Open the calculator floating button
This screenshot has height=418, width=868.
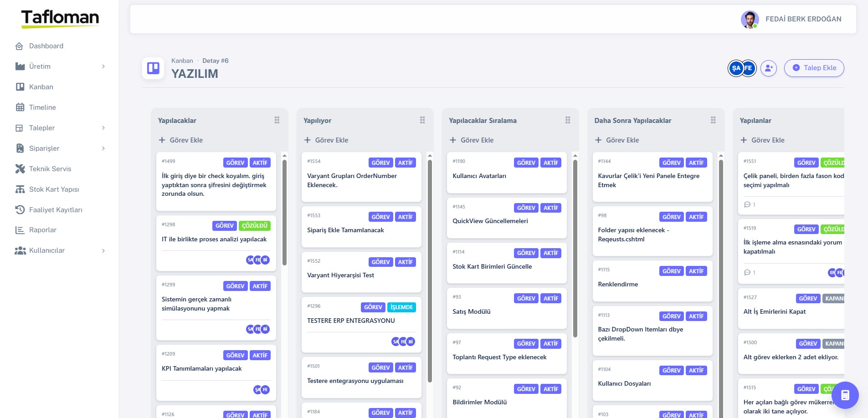[x=845, y=395]
